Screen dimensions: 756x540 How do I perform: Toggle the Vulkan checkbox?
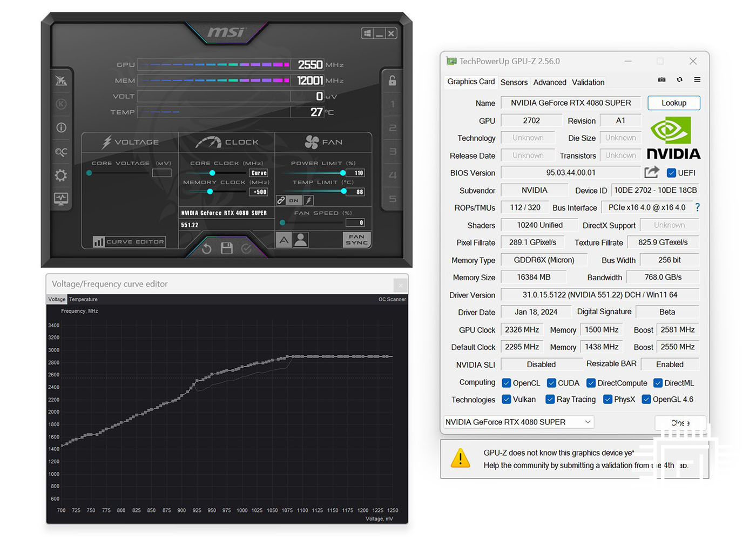(x=506, y=399)
